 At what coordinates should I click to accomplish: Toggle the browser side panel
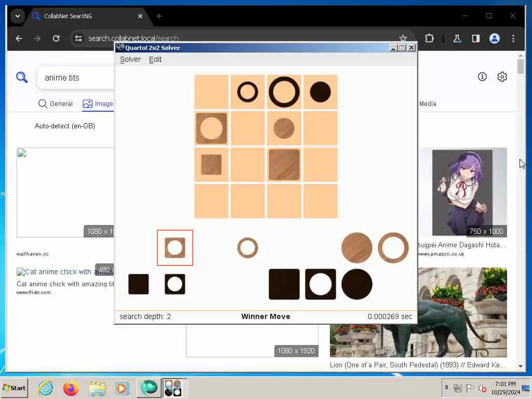[x=476, y=38]
